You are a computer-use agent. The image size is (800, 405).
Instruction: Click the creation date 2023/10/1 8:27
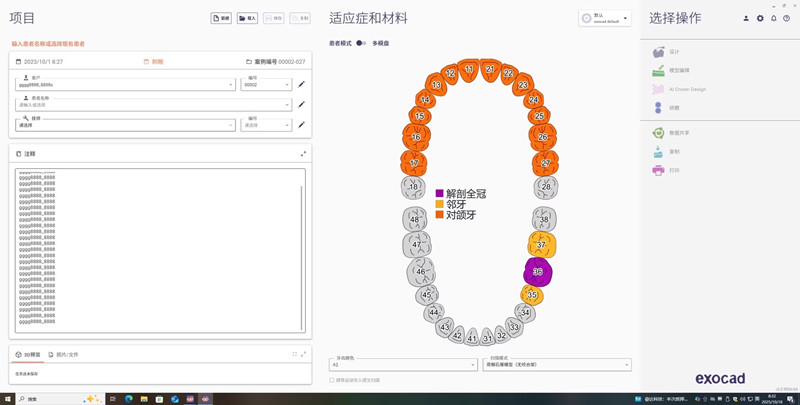43,62
